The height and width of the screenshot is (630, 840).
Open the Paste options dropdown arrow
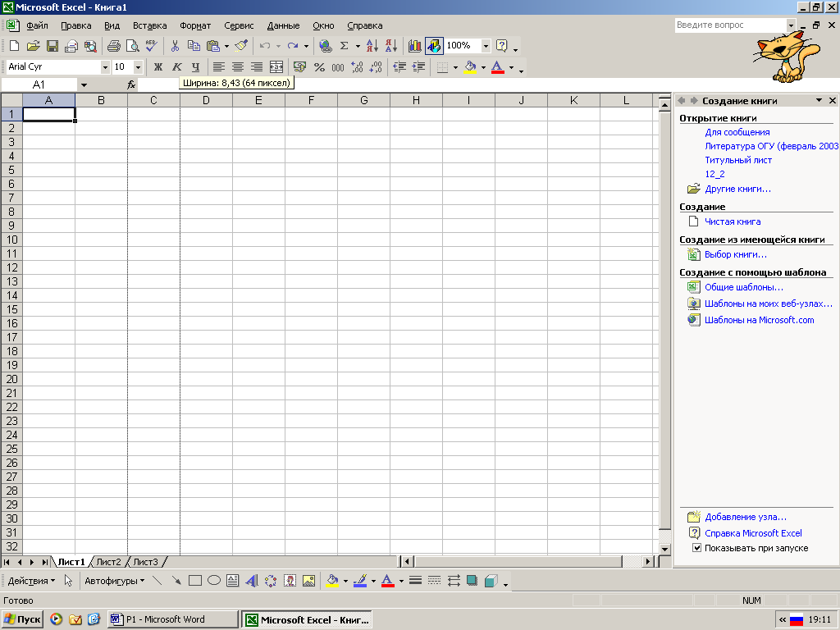tap(226, 46)
